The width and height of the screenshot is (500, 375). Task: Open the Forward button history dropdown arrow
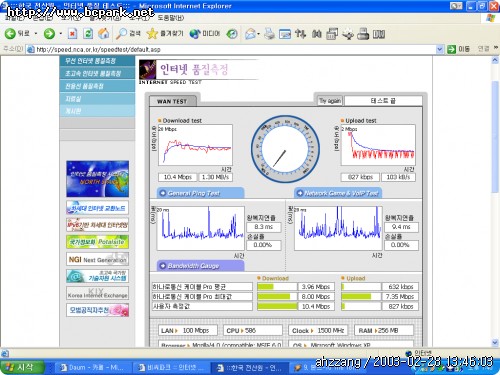60,34
